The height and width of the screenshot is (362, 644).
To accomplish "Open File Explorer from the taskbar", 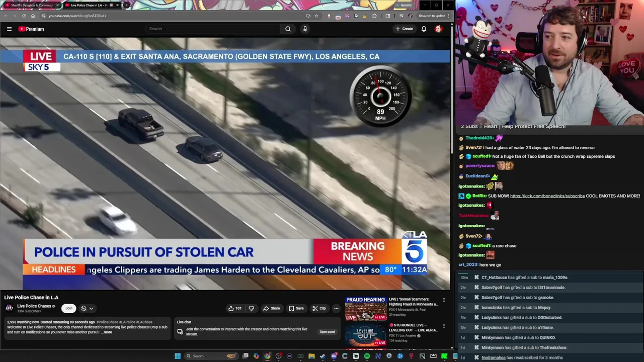I will 311,356.
